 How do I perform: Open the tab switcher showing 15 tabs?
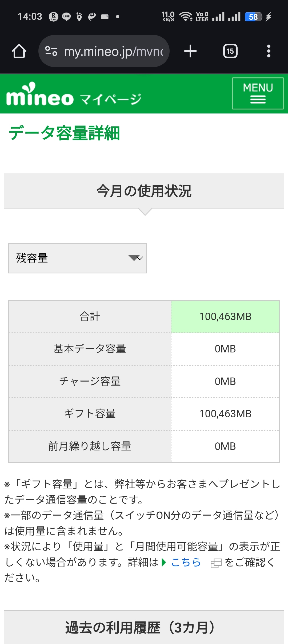230,51
